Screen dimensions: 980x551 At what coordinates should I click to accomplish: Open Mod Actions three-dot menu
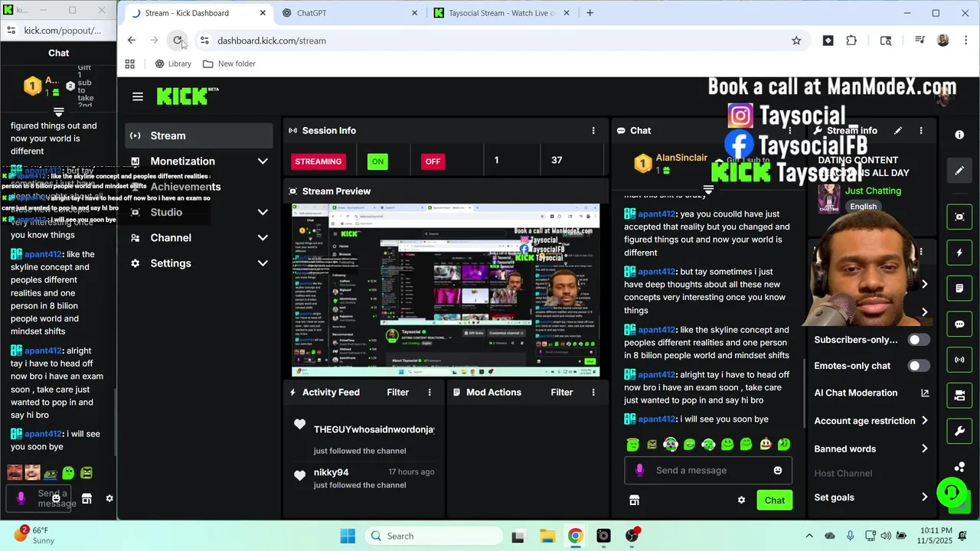point(593,393)
